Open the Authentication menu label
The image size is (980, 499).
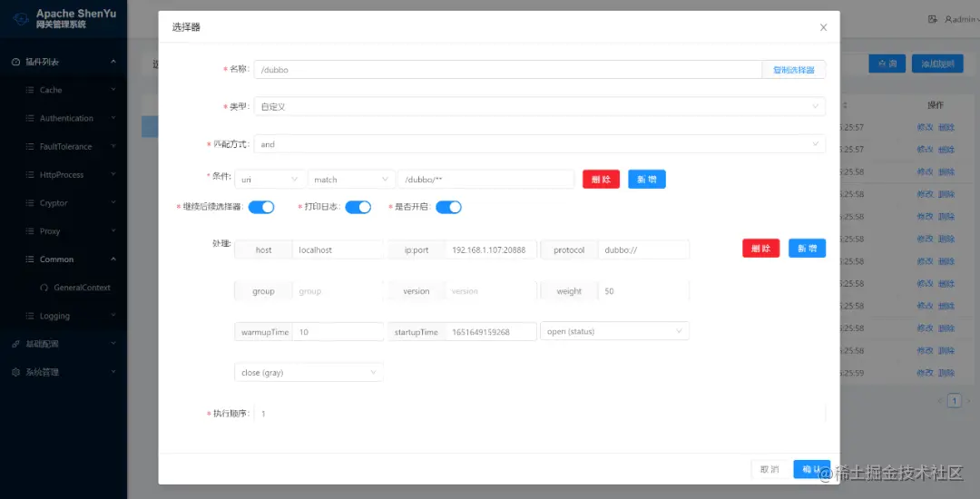66,118
